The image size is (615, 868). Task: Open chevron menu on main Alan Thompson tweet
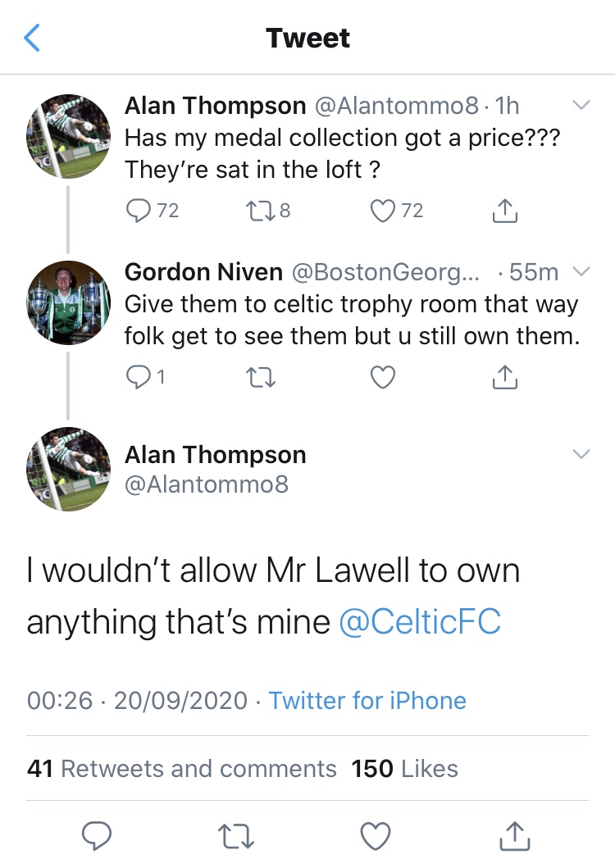tap(581, 454)
